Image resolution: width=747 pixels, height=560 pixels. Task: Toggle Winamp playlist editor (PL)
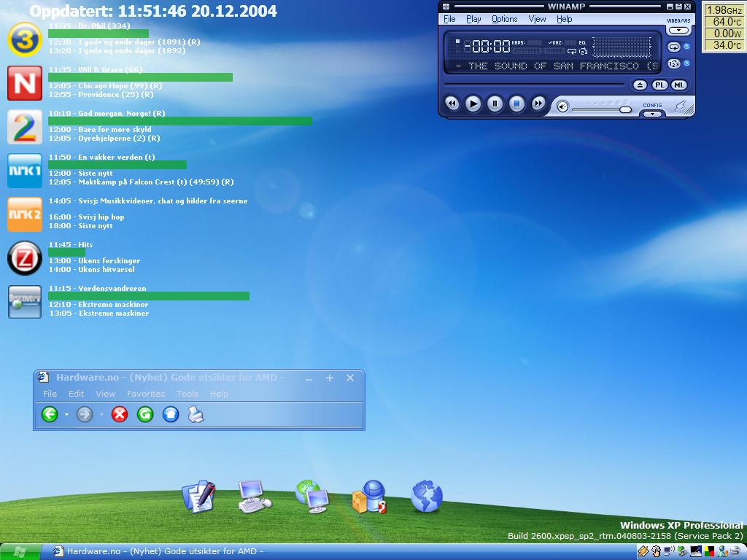[659, 85]
